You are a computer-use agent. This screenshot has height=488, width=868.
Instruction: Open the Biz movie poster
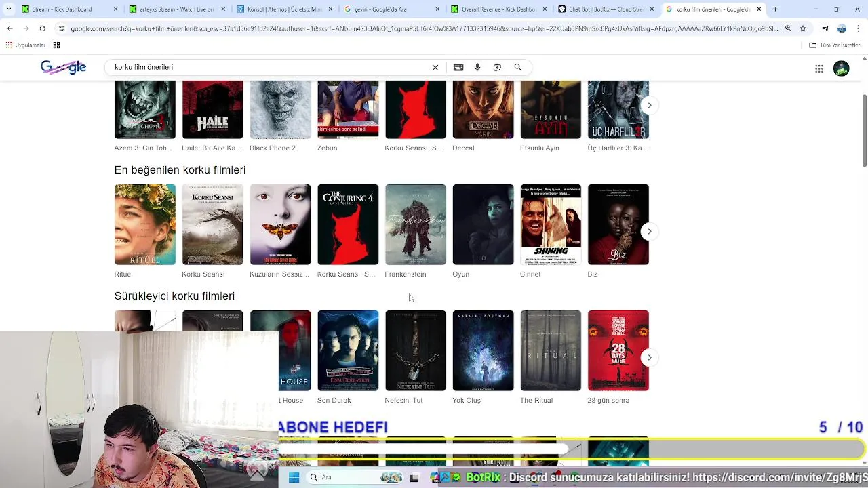618,224
